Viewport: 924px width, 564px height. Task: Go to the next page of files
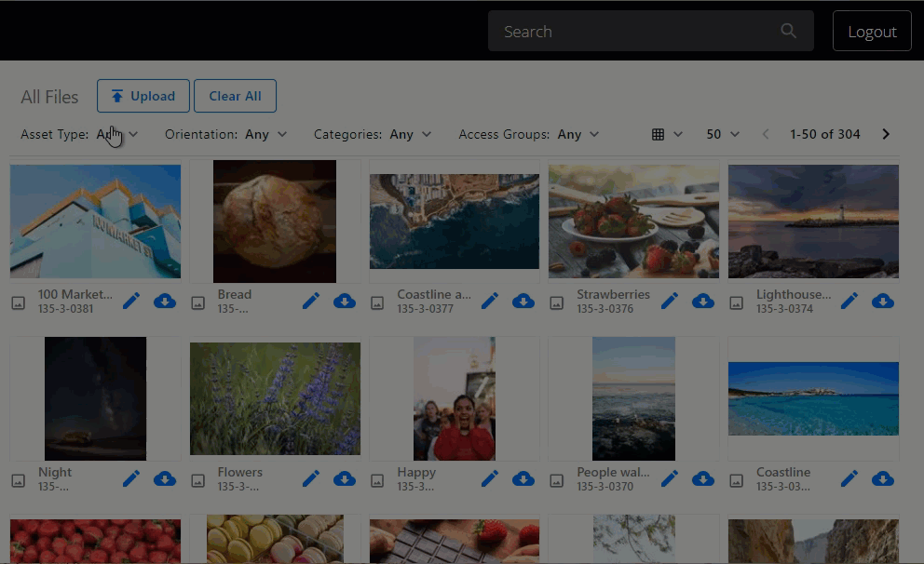886,134
